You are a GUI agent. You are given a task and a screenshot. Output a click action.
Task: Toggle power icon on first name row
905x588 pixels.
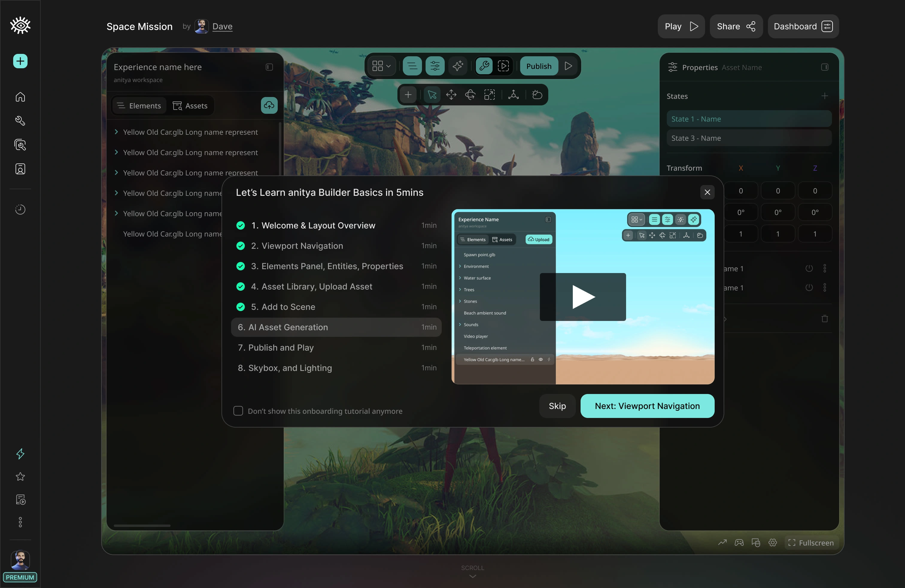coord(809,269)
